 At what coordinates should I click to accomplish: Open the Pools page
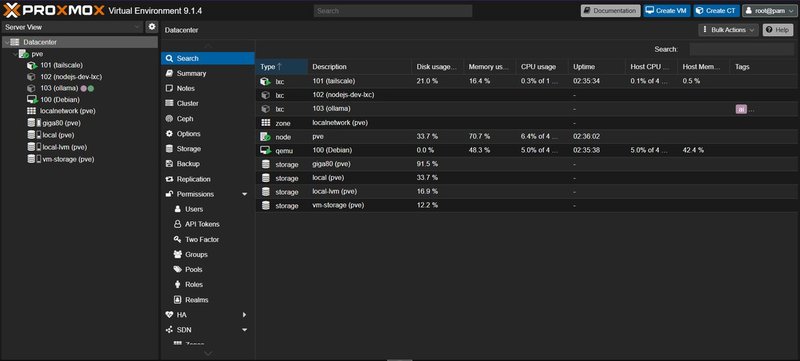[x=208, y=269]
